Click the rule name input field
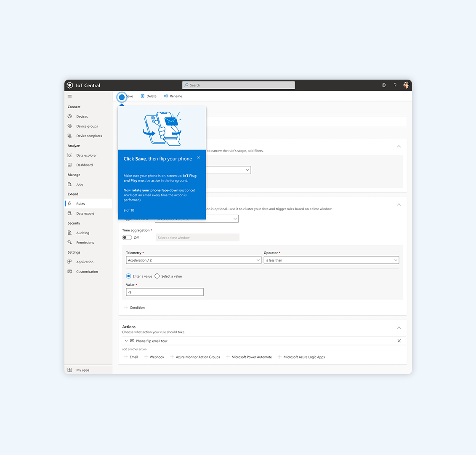476x455 pixels. pyautogui.click(x=306, y=122)
